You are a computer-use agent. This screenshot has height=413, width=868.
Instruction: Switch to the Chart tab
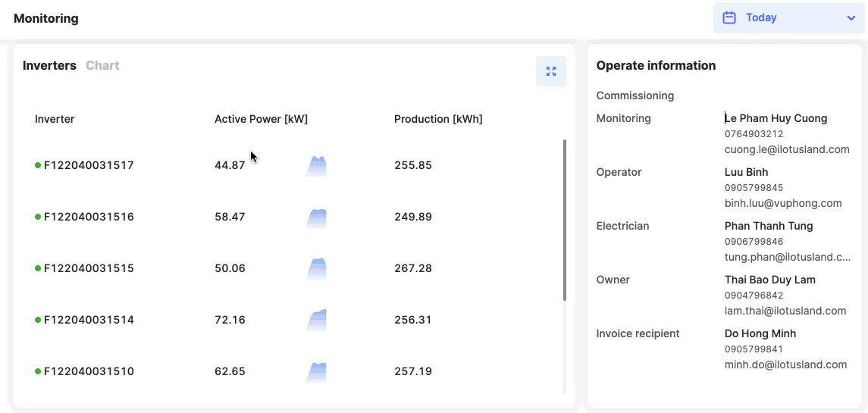pyautogui.click(x=102, y=65)
